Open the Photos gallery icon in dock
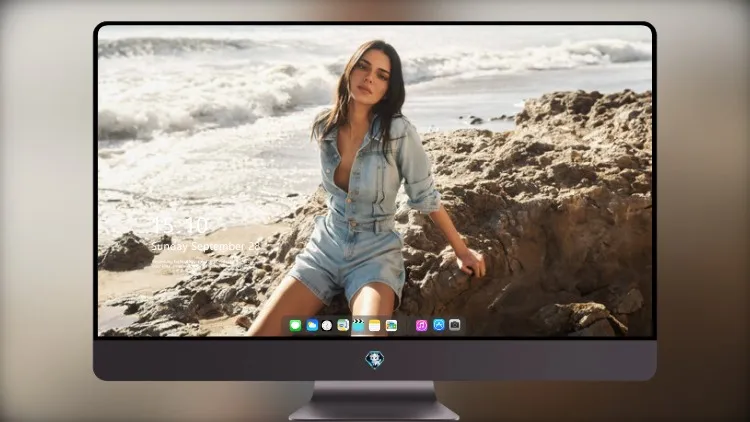Viewport: 750px width, 422px height. pyautogui.click(x=391, y=325)
